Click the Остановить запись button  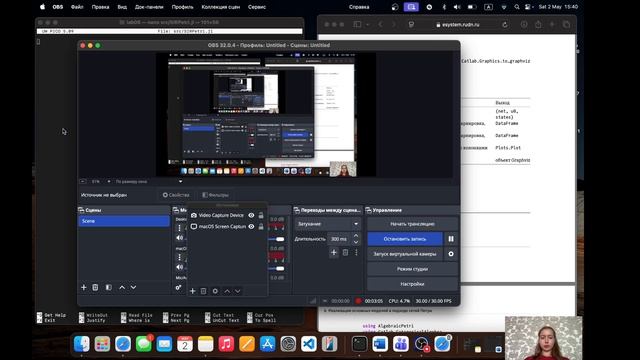[404, 239]
